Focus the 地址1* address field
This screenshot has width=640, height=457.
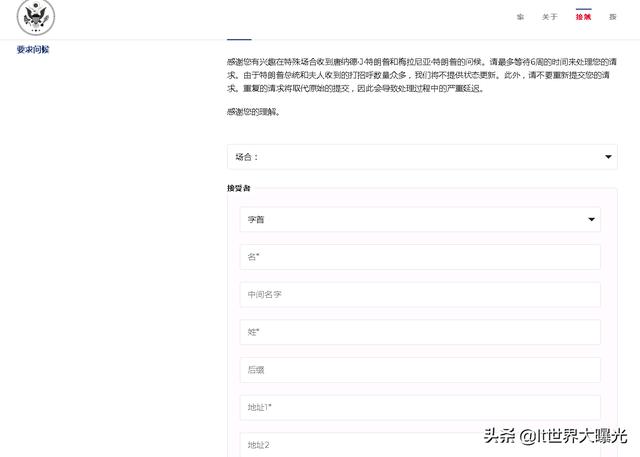click(x=419, y=407)
